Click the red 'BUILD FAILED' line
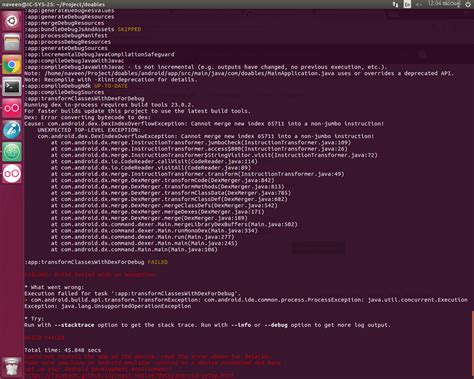 tap(44, 338)
